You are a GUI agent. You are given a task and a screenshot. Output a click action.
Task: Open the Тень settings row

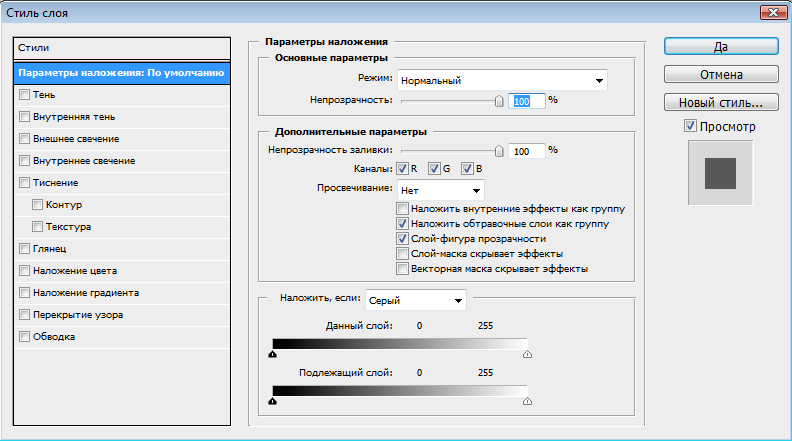pos(122,94)
